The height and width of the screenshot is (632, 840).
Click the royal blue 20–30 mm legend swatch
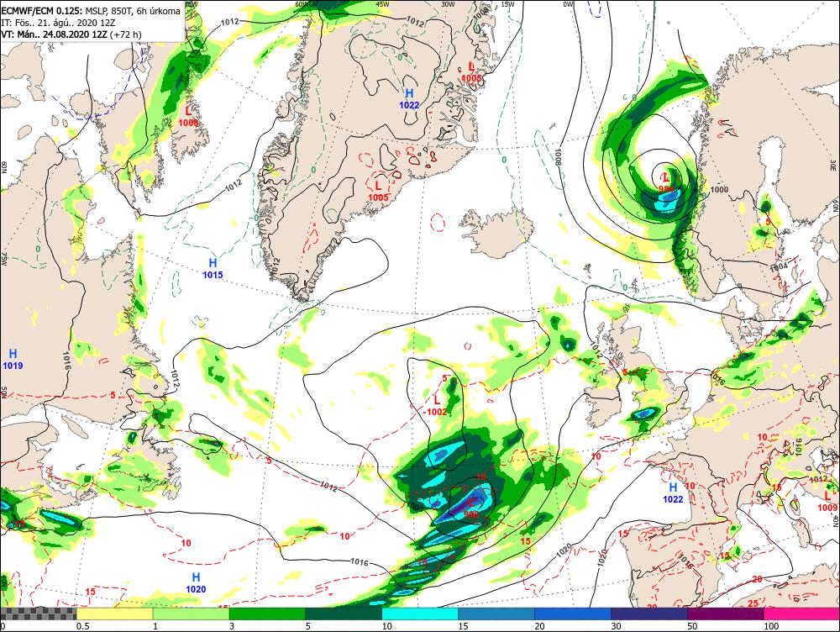pyautogui.click(x=573, y=614)
